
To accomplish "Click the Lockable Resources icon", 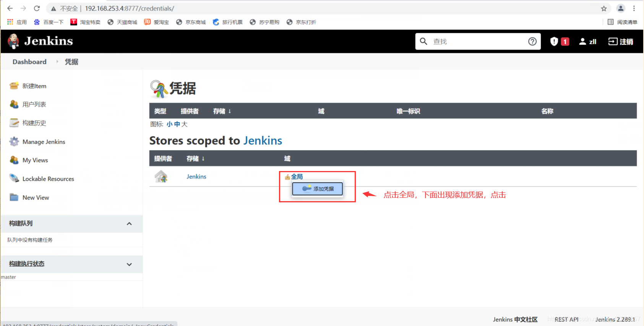I will [14, 178].
